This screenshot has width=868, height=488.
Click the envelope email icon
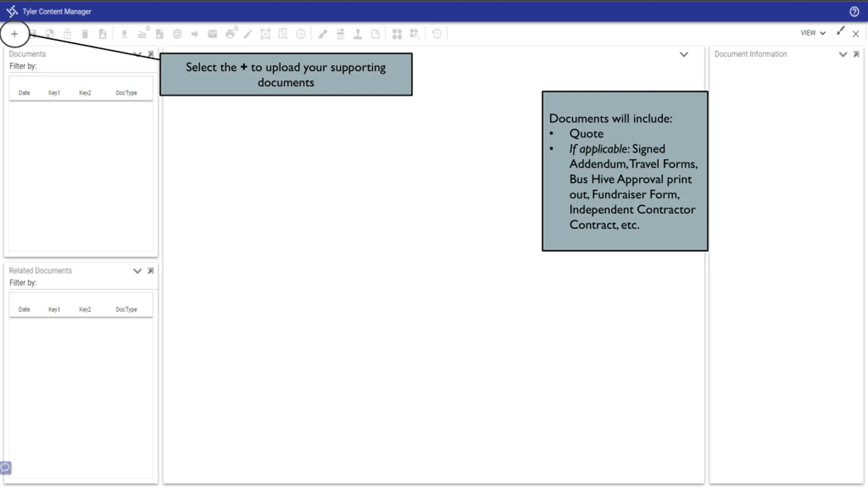click(x=213, y=34)
